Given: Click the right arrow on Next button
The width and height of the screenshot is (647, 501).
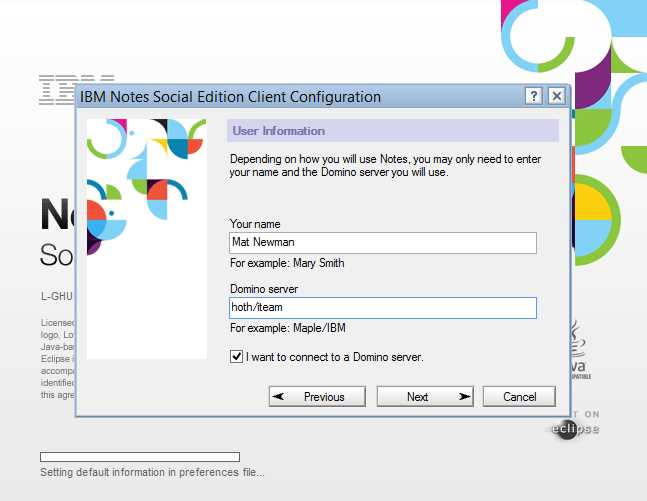Looking at the screenshot, I should point(463,397).
